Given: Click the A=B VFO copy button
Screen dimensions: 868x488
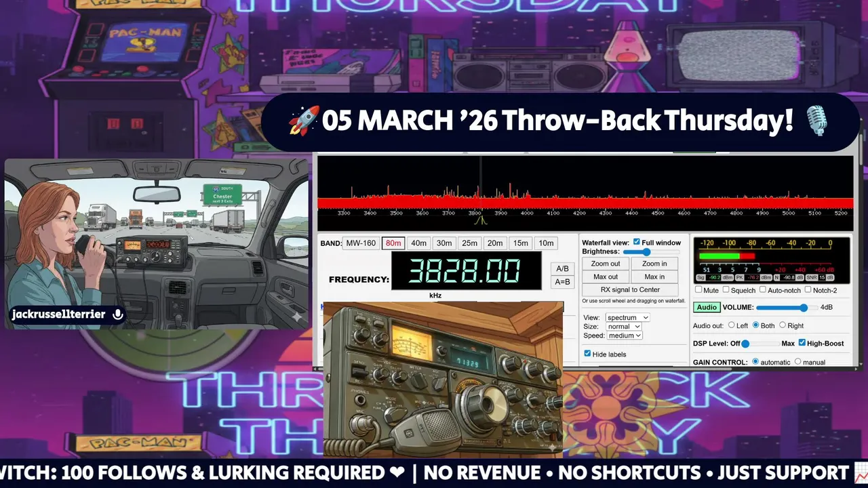Looking at the screenshot, I should pyautogui.click(x=562, y=282).
